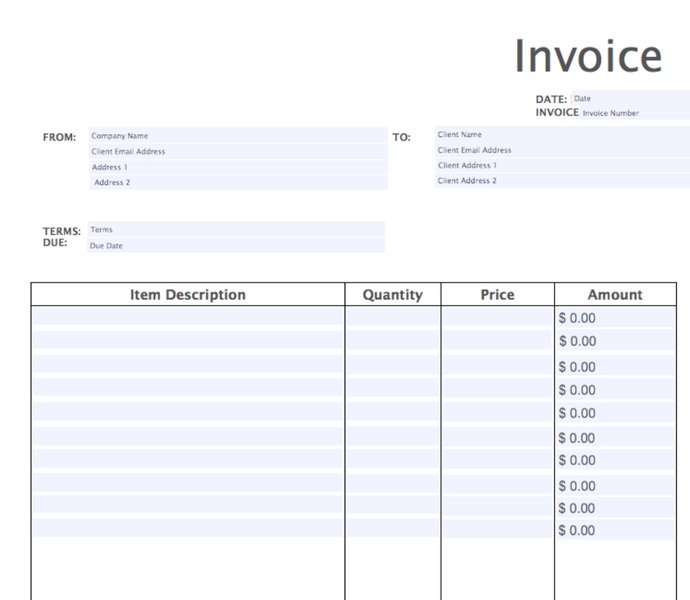Click the TO: label
Viewport: 690px width, 600px height.
(x=401, y=137)
